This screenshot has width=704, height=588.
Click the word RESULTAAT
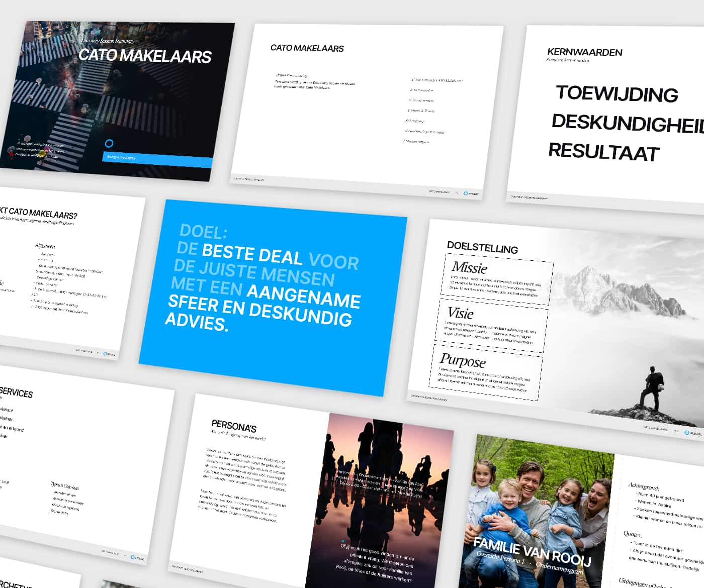(x=603, y=152)
